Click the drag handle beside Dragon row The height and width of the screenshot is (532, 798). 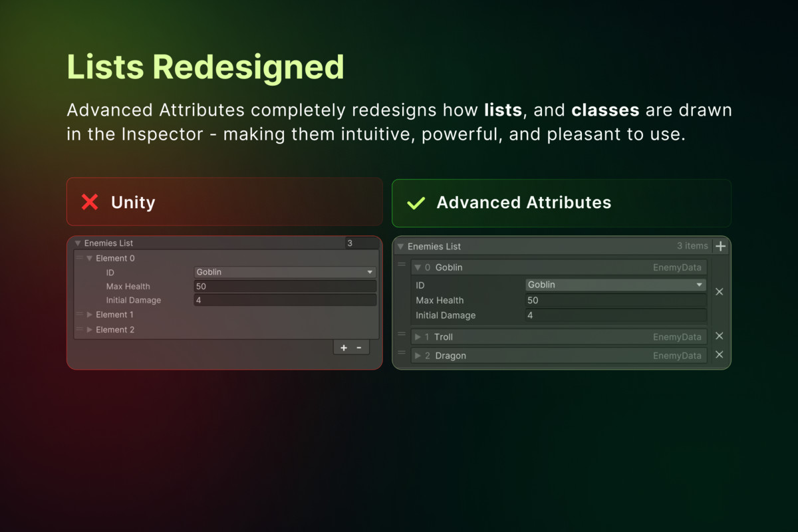click(x=402, y=352)
